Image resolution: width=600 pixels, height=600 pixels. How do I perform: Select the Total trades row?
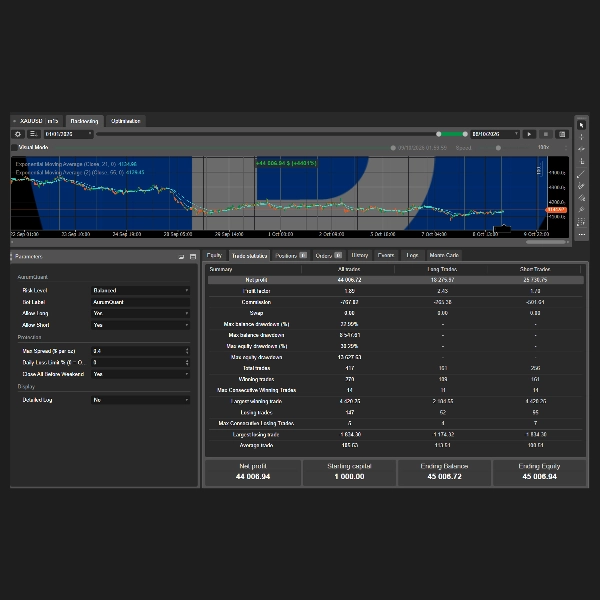click(396, 368)
